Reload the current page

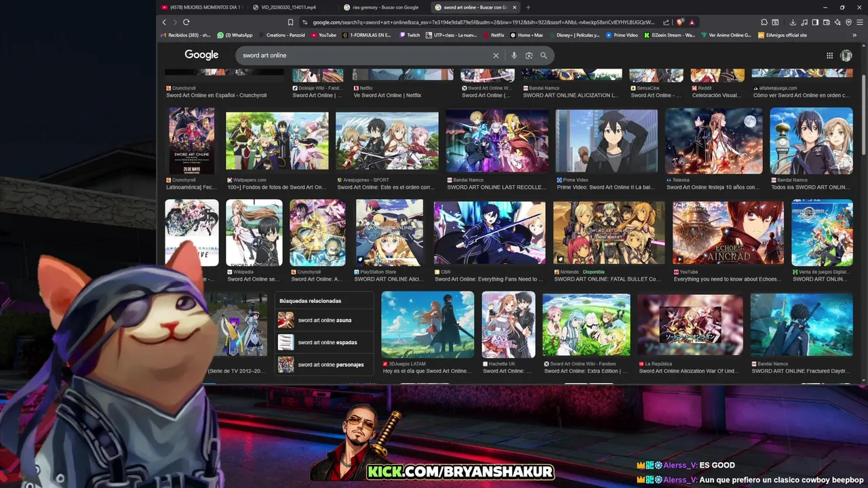186,22
